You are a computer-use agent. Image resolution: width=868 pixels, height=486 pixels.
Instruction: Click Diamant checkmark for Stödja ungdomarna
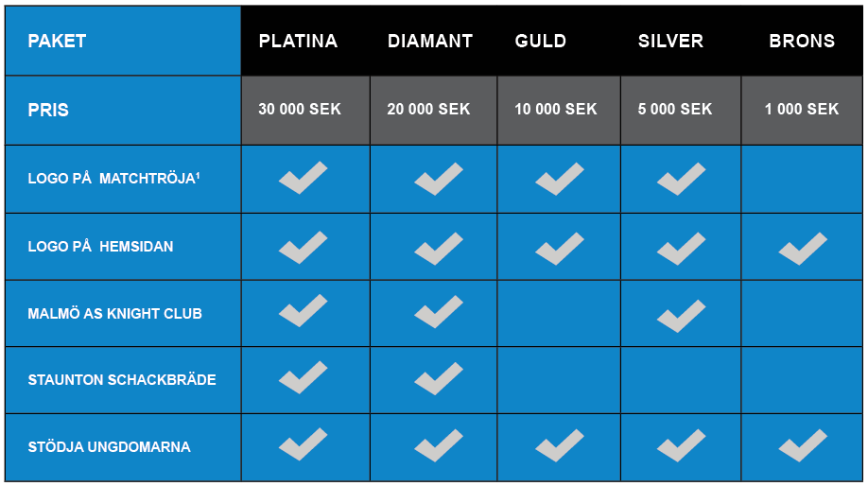coord(439,445)
